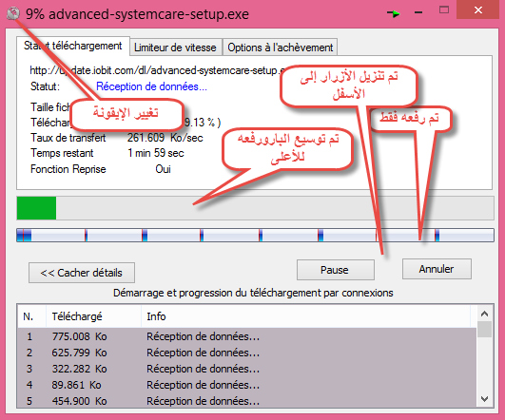Close the advanced-systemcare-setup.exe download window
Viewport: 505px width, 420px height.
point(478,10)
